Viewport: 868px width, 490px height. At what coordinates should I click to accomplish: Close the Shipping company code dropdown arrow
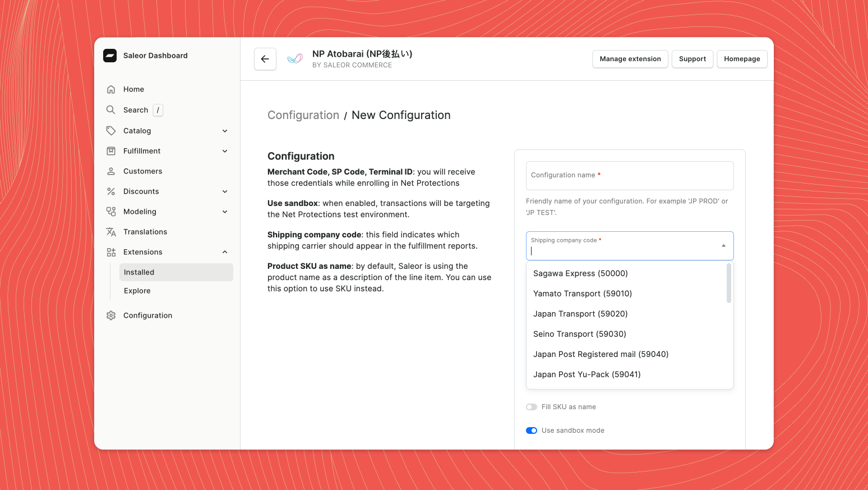(723, 246)
